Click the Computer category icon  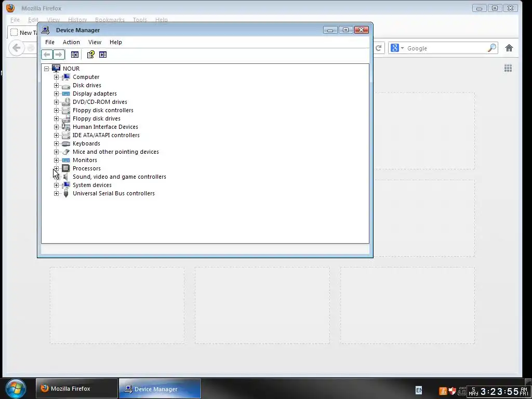tap(66, 77)
